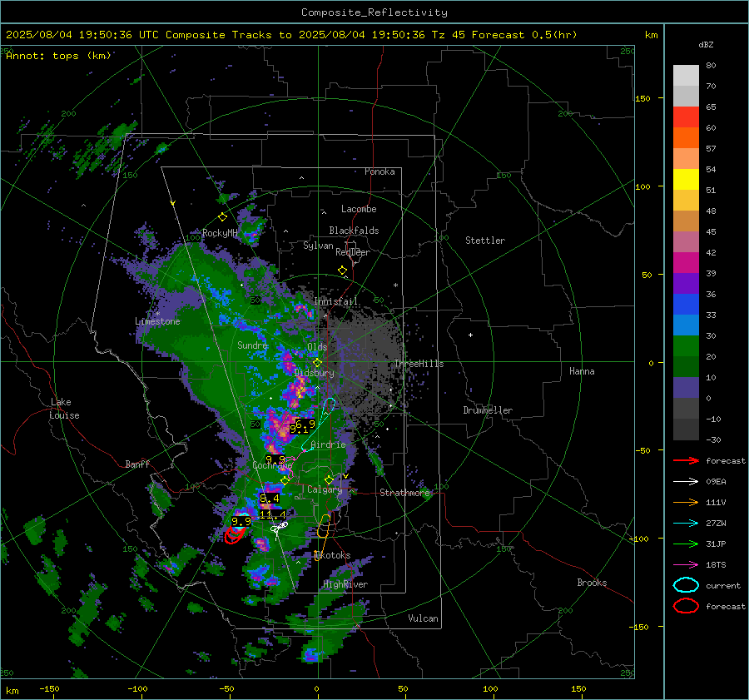This screenshot has width=749, height=700.
Task: Click the 'Brooks' city label
Action: pyautogui.click(x=592, y=583)
